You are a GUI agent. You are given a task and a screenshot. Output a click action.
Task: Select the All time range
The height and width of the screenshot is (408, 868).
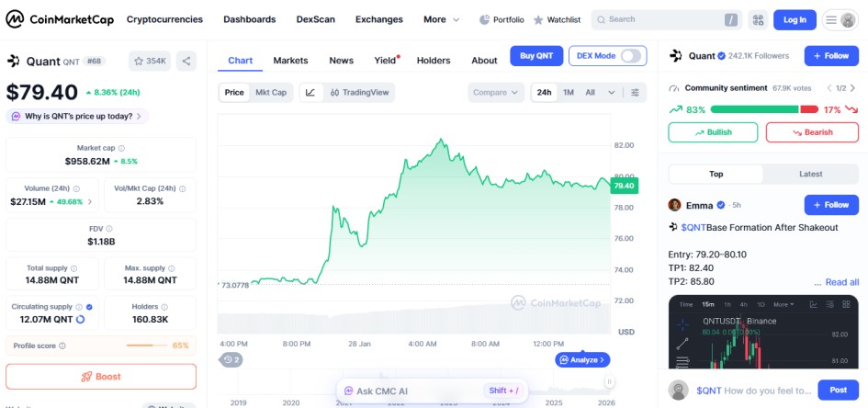(x=590, y=93)
